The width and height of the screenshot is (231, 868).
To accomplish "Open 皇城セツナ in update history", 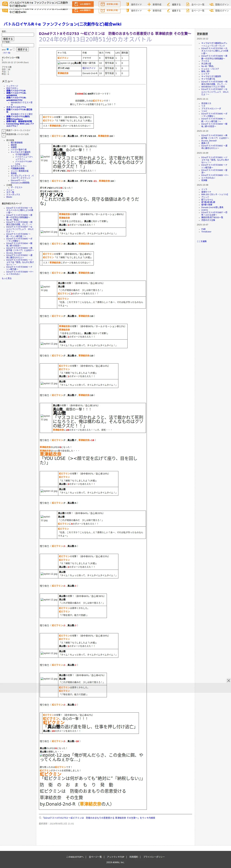I will pos(206,192).
